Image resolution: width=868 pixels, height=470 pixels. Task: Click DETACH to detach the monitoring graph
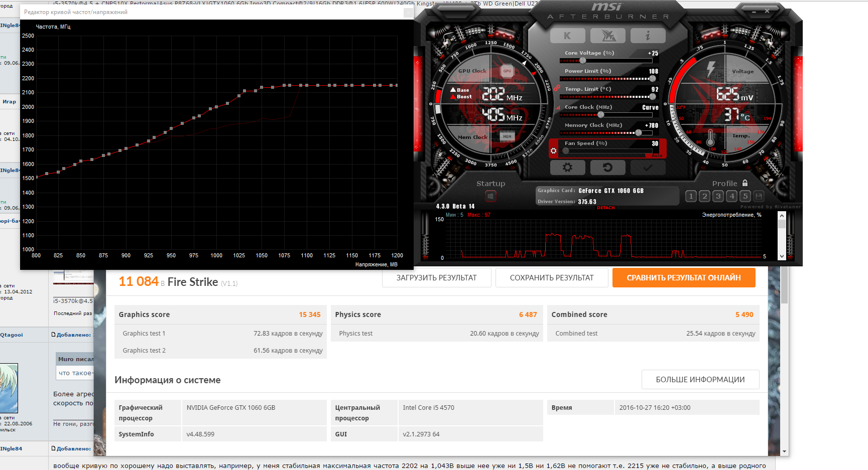coord(606,208)
